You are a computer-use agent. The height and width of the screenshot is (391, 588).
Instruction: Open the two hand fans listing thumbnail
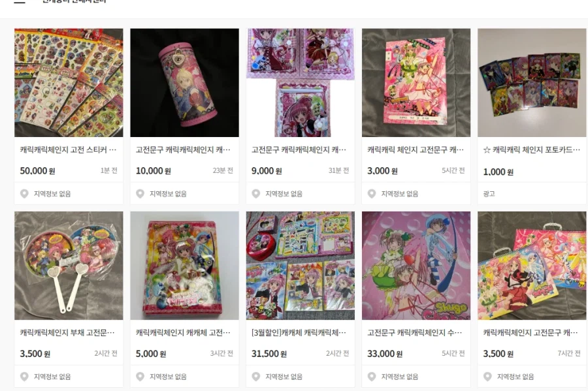(x=69, y=266)
